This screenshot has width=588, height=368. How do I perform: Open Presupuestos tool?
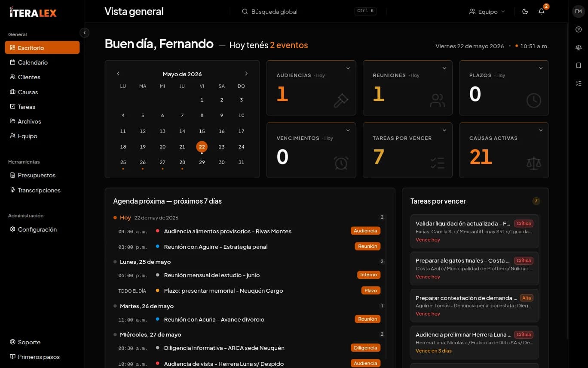point(42,175)
